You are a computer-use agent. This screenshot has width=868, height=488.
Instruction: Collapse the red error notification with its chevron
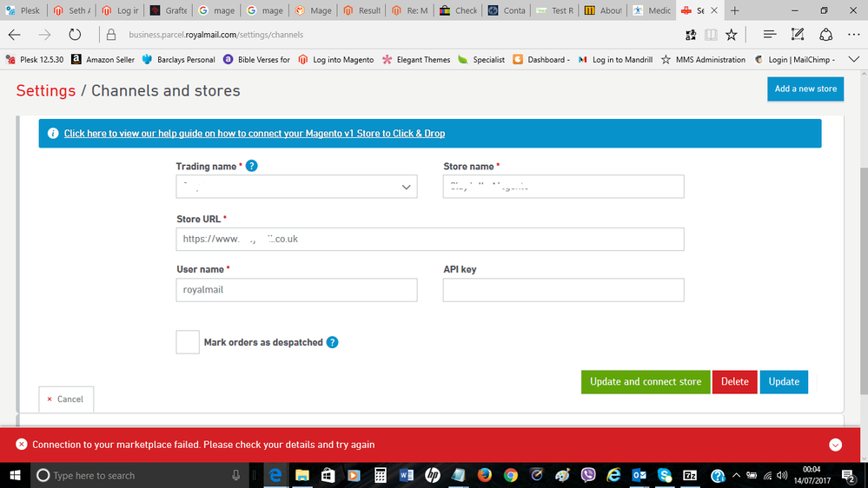click(x=835, y=445)
